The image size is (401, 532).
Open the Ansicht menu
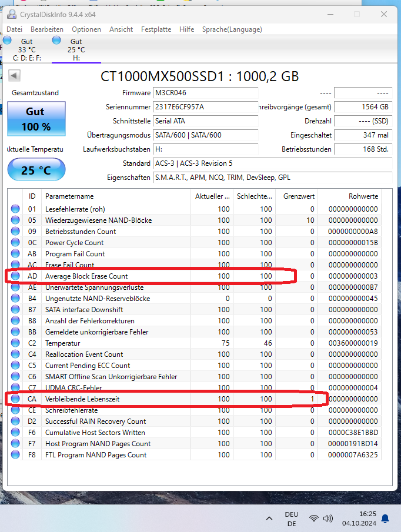121,29
